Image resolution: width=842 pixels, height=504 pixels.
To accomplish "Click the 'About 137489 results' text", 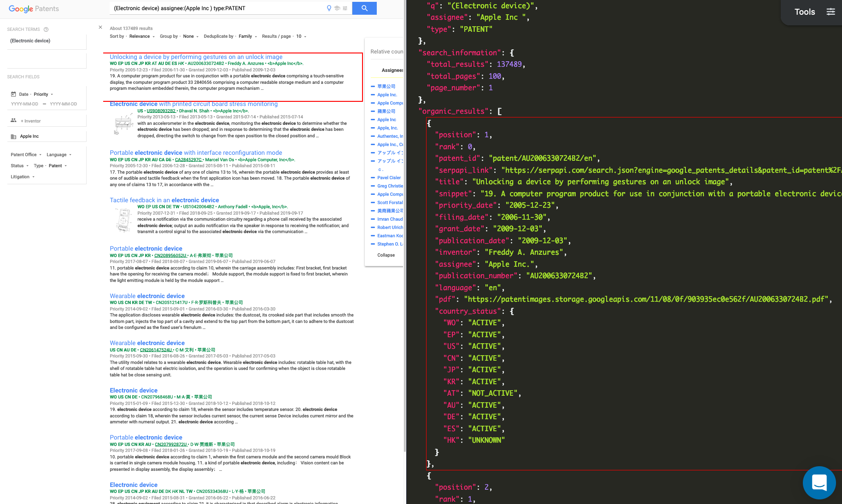I will (x=131, y=29).
